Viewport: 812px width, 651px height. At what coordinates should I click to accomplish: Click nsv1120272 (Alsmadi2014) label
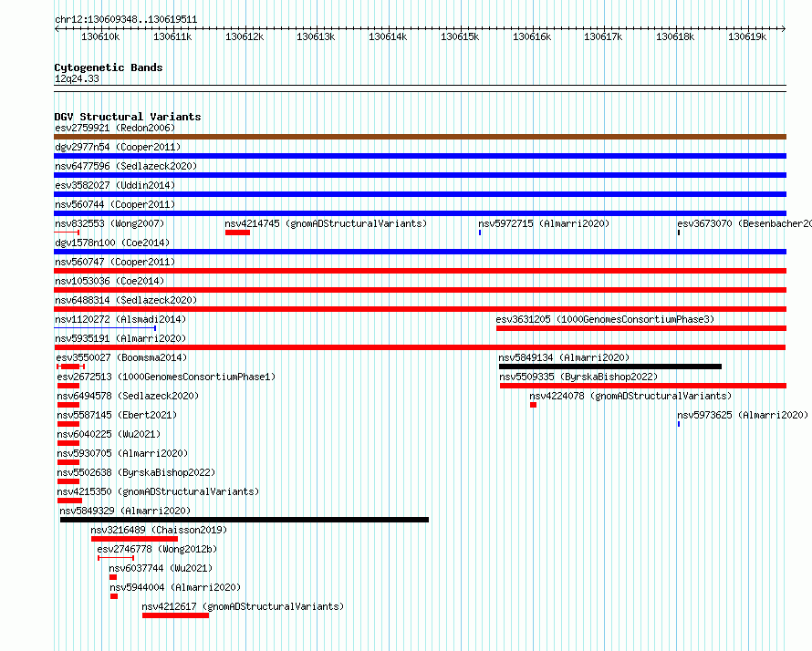pyautogui.click(x=120, y=319)
